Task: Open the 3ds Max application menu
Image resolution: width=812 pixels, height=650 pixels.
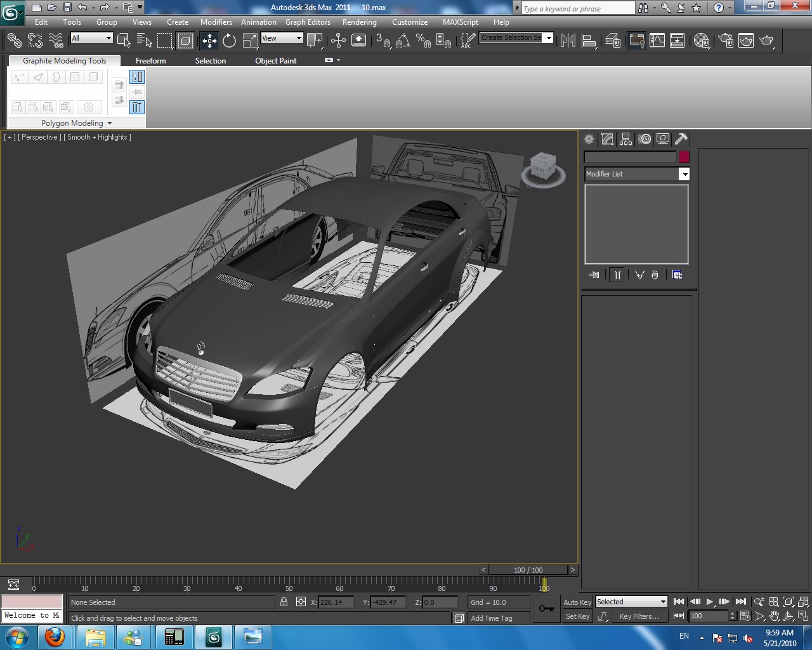Action: point(13,11)
